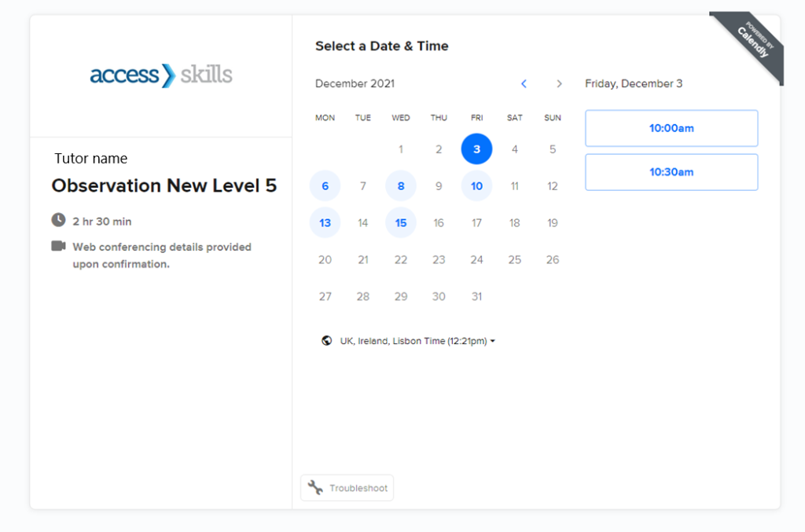Click the Troubleshoot wrench icon

click(x=315, y=487)
